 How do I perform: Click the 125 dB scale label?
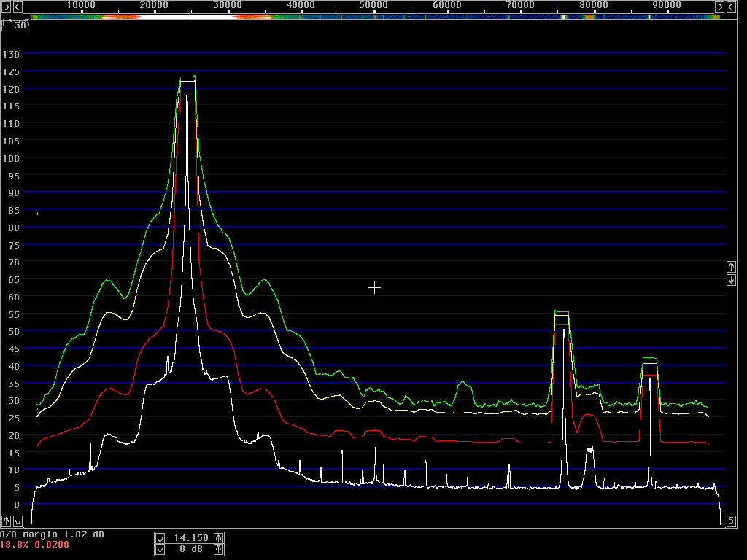11,72
